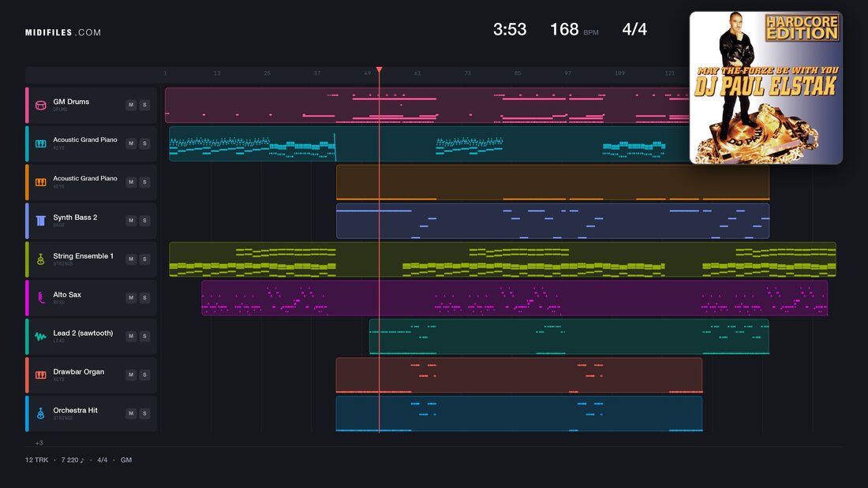This screenshot has width=868, height=488.
Task: Solo the teal Acoustic Grand Piano track
Action: (x=144, y=143)
